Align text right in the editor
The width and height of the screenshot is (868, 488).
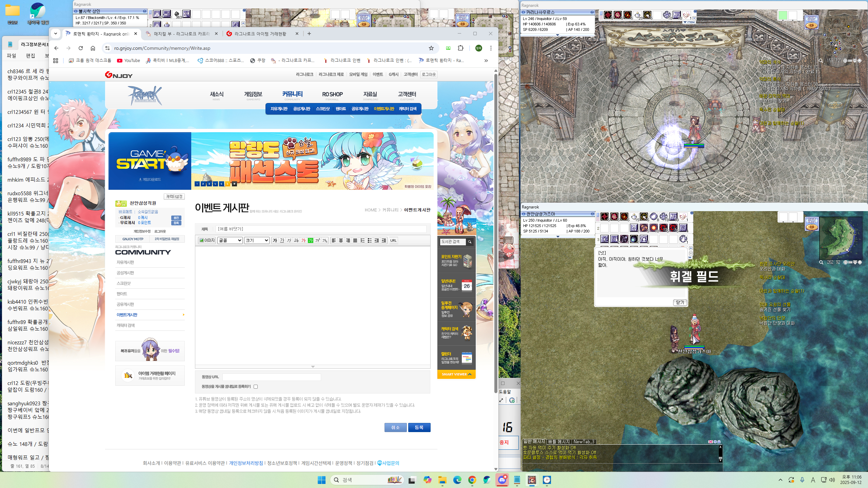[x=348, y=240]
